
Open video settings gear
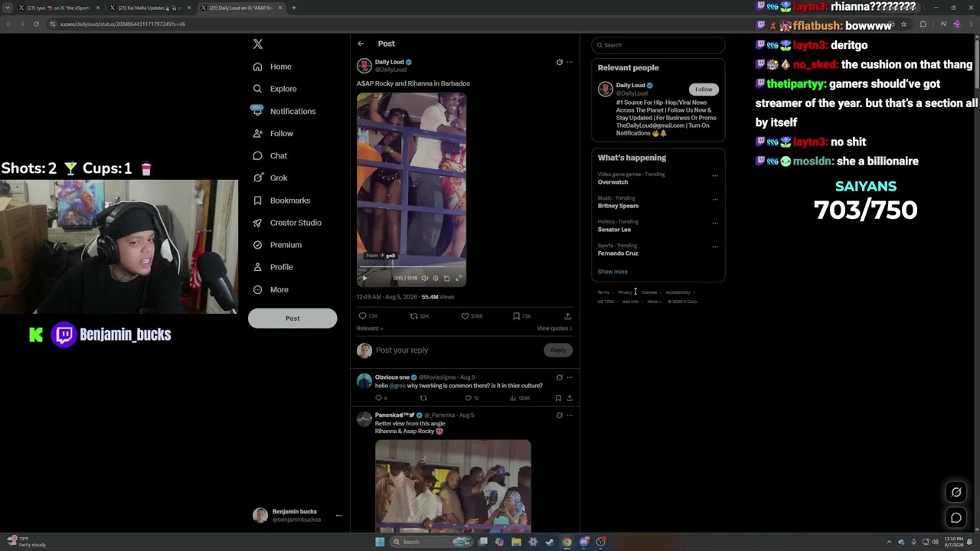[x=436, y=278]
